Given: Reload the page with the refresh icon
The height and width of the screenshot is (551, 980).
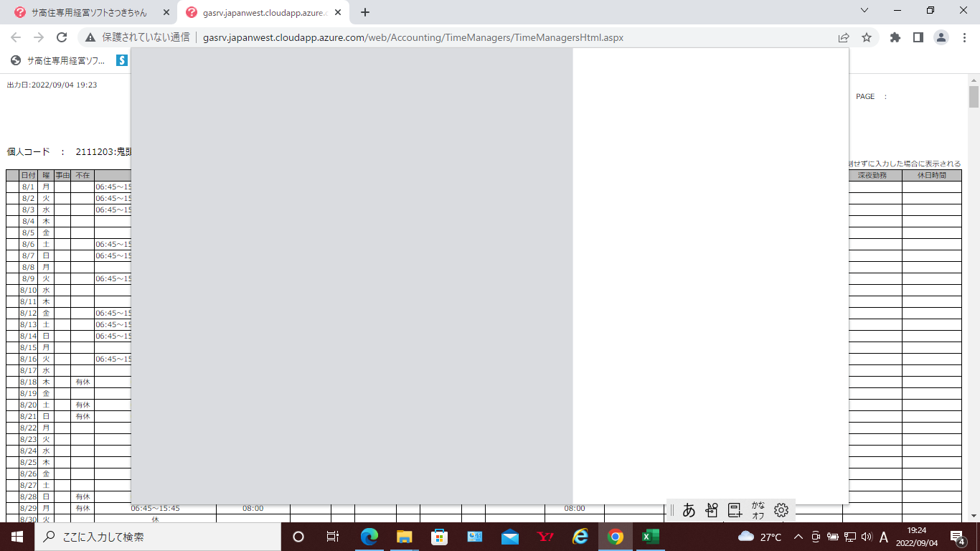Looking at the screenshot, I should pyautogui.click(x=62, y=37).
